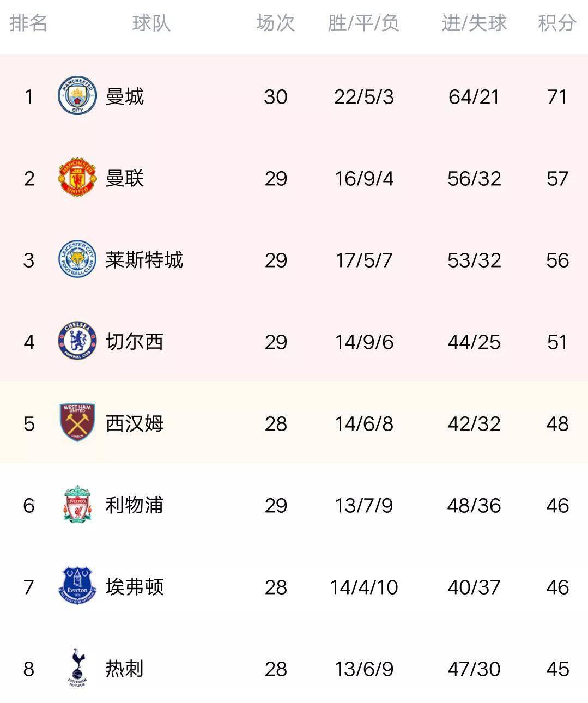Open the 曼城 team name link
588x703 pixels.
[x=125, y=96]
